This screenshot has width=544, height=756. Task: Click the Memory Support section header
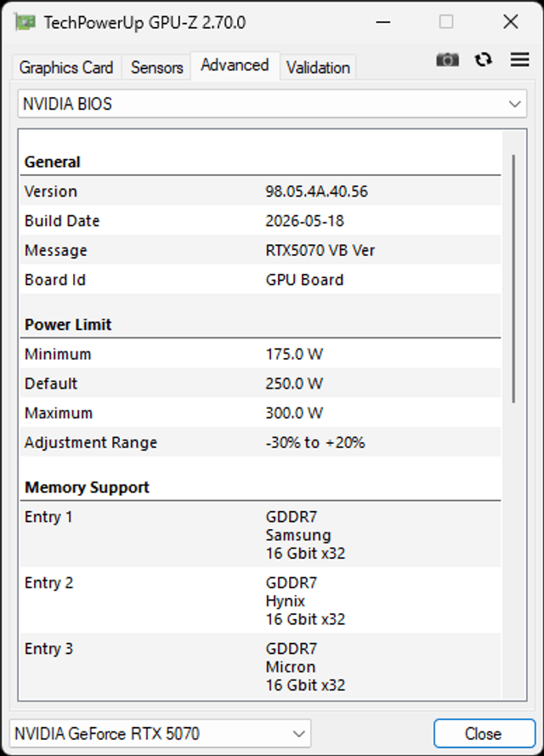pyautogui.click(x=87, y=487)
